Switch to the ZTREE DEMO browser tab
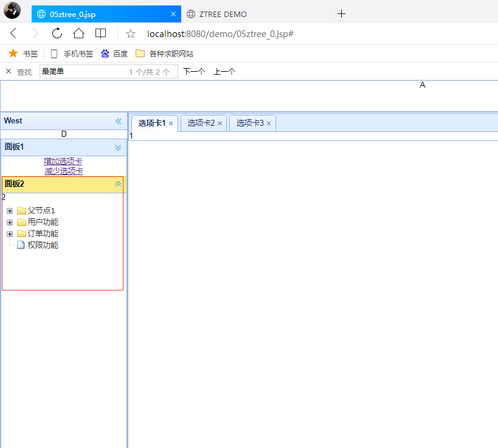The image size is (498, 448). (255, 14)
